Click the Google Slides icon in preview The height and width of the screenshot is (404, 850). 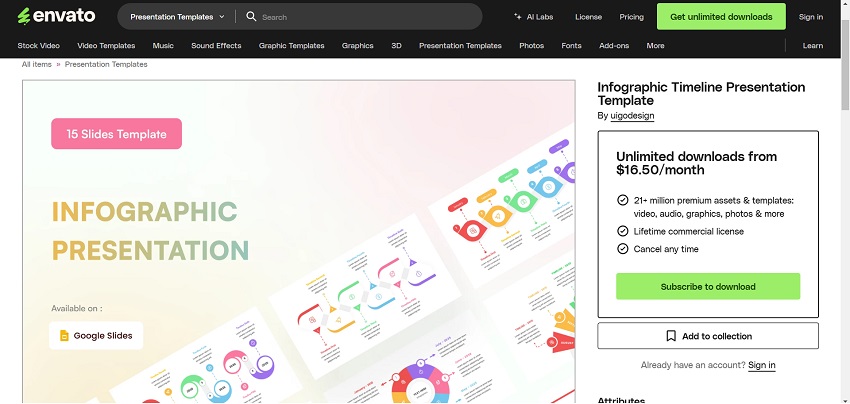(64, 336)
